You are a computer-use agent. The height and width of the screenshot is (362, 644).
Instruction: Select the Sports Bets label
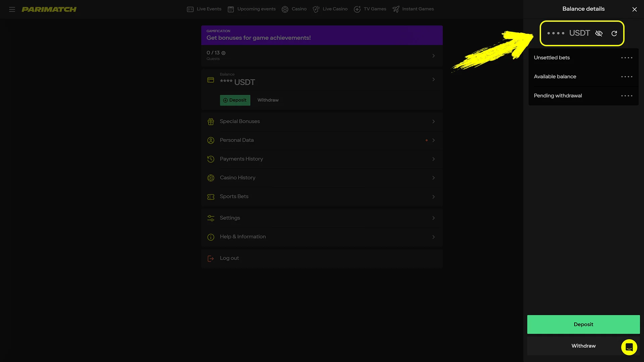234,196
